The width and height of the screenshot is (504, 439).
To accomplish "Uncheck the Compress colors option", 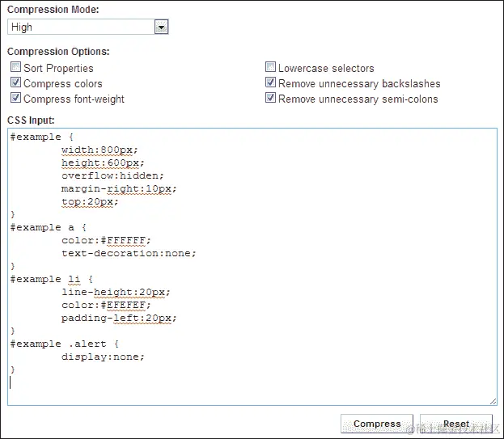I will pyautogui.click(x=15, y=82).
